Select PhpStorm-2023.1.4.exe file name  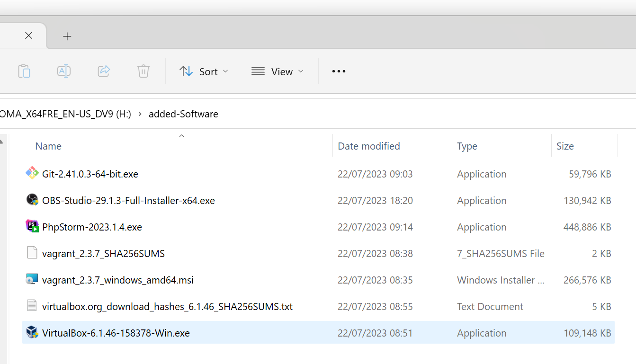click(92, 227)
